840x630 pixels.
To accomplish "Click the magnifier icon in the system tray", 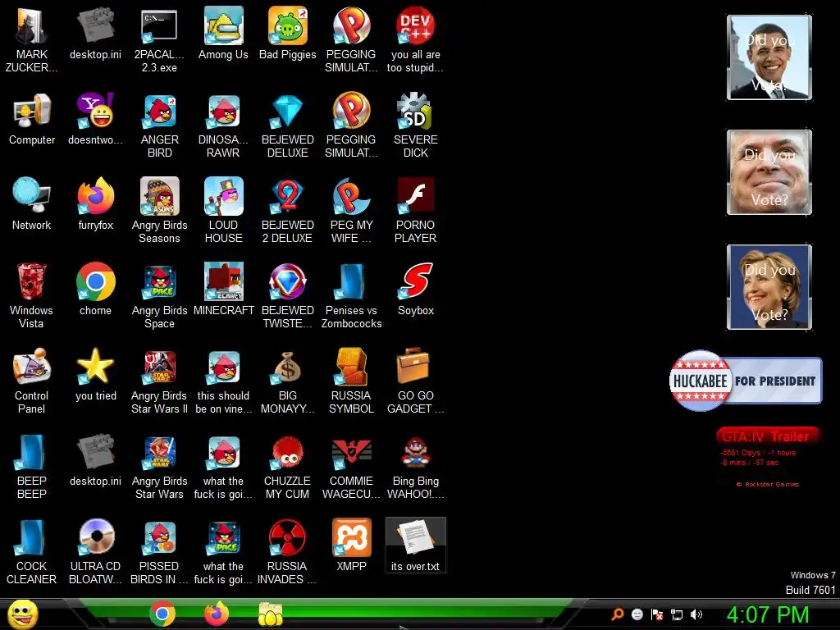I will click(x=618, y=614).
